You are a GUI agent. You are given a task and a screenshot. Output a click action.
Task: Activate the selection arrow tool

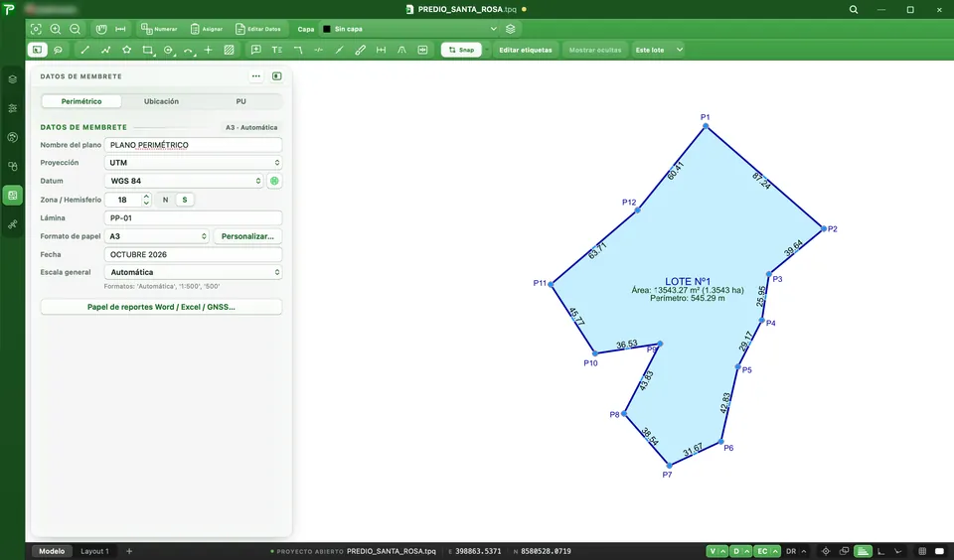point(37,50)
